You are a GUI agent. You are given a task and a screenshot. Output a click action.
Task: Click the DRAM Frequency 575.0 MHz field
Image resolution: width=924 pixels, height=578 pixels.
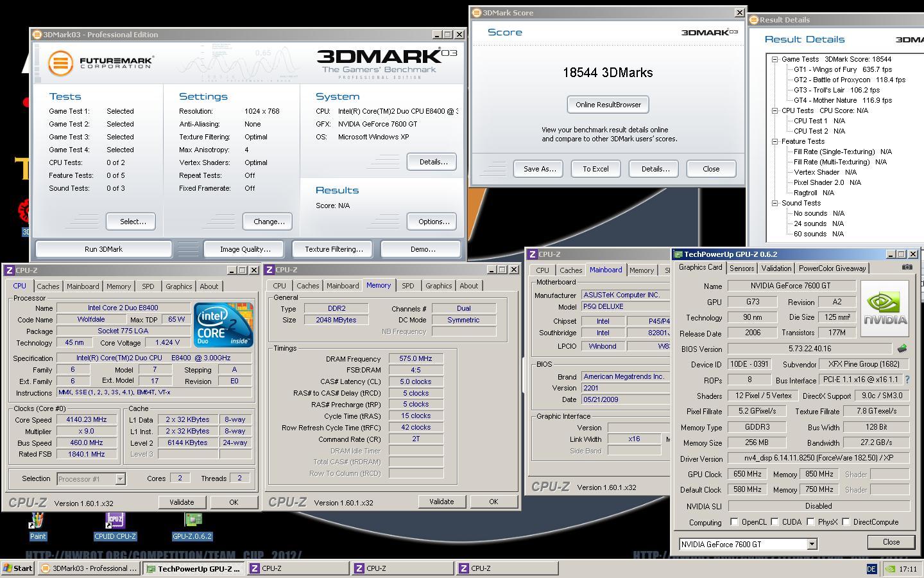pos(416,359)
